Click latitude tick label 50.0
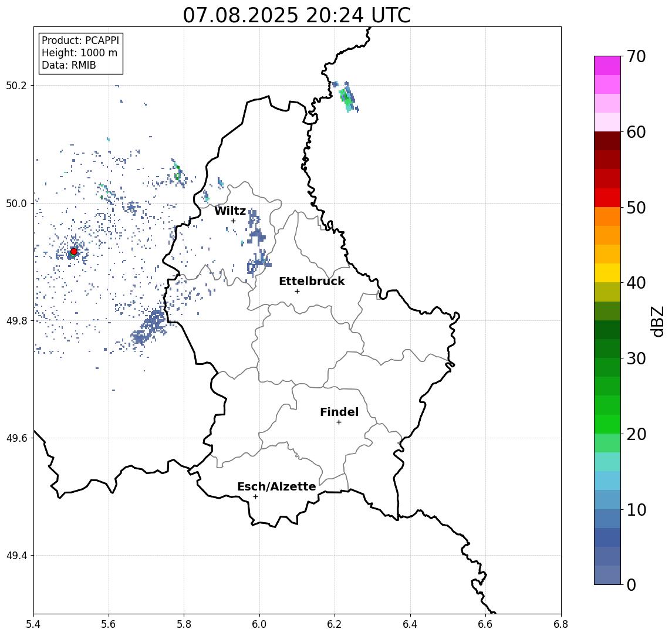Screen dimensions: 672x636 click(16, 203)
